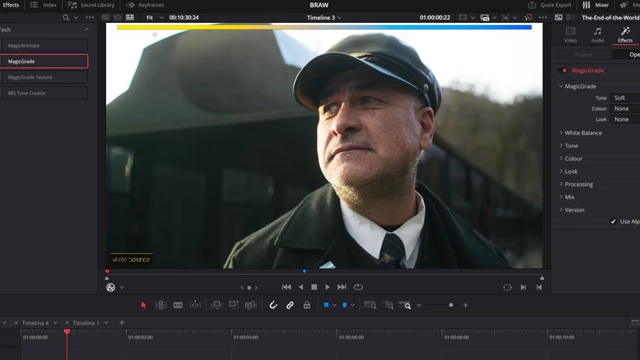
Task: Select MagicAnimate effect in list
Action: [44, 45]
